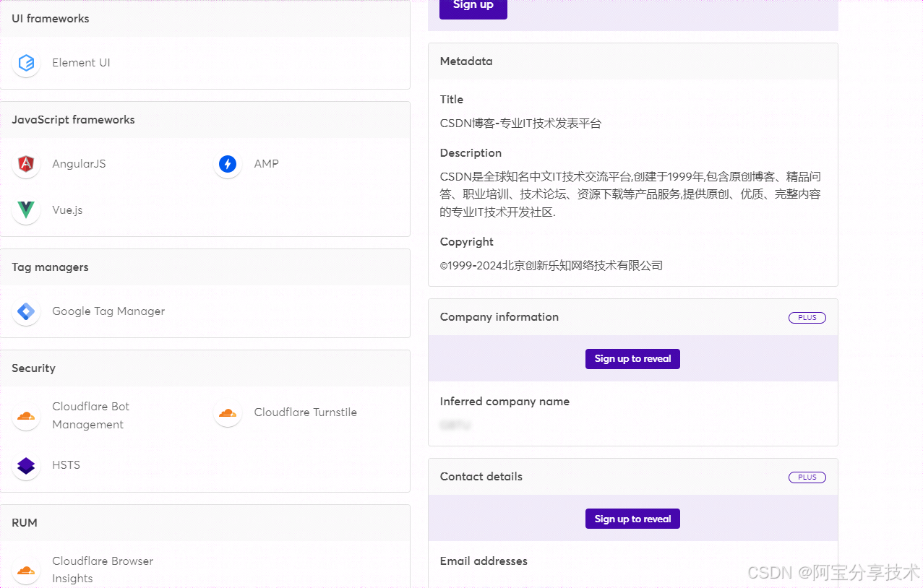The image size is (923, 588).
Task: Click the Cloudflare Browser Insights icon
Action: pos(27,570)
